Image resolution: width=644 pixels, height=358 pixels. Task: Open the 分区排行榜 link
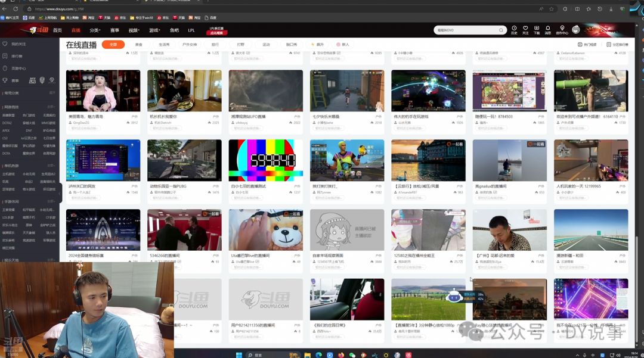click(617, 44)
